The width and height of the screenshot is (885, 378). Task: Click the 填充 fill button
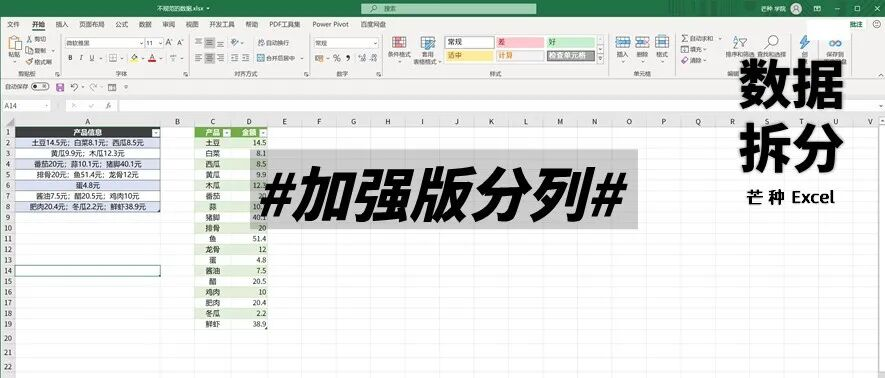pyautogui.click(x=694, y=50)
